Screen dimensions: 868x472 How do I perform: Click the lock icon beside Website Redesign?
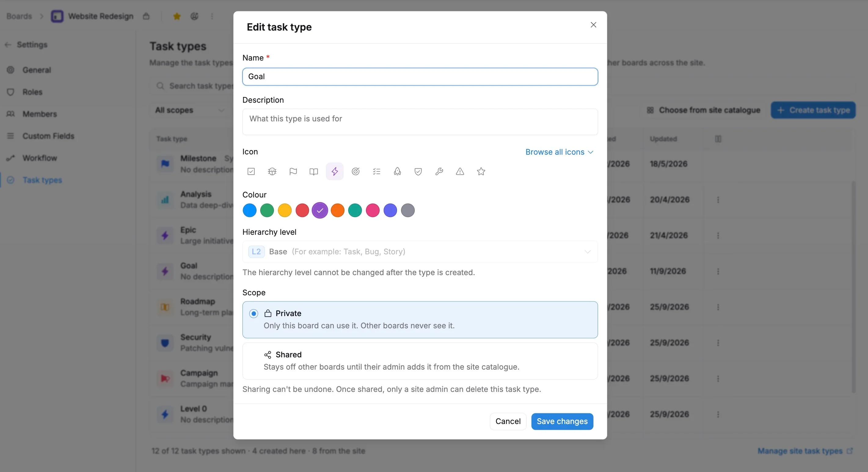pos(146,16)
